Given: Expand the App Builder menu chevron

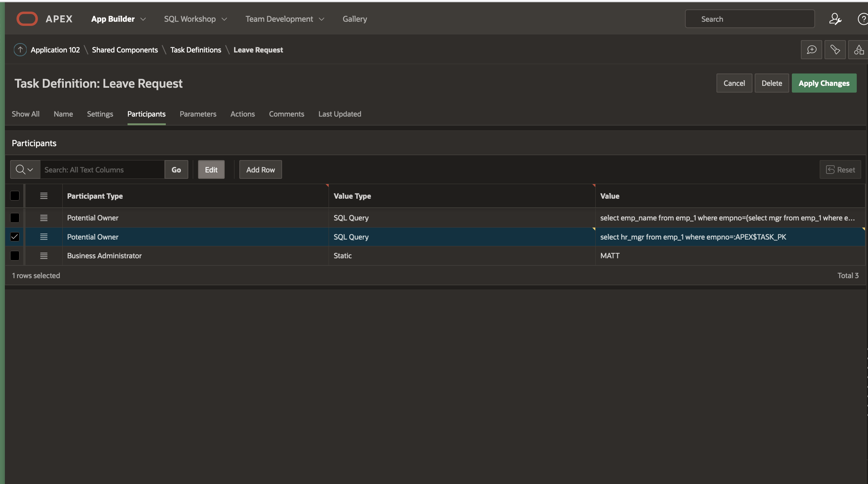Looking at the screenshot, I should 143,19.
